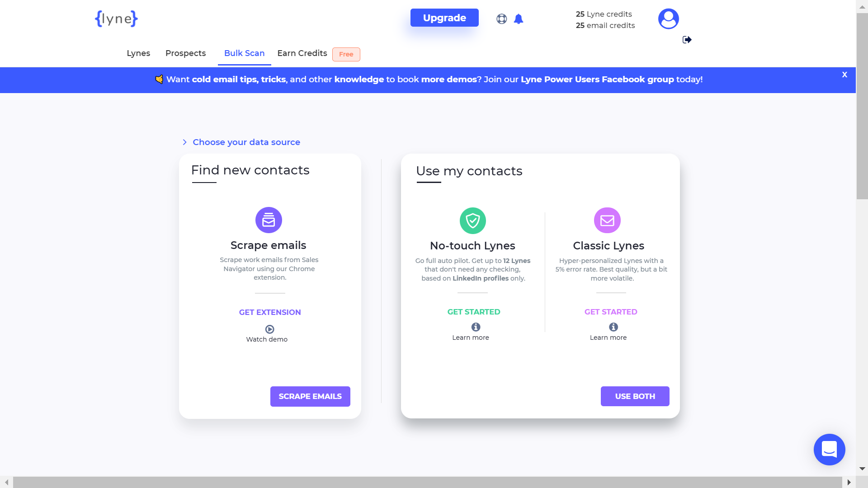868x488 pixels.
Task: Click the help/support globe icon
Action: [x=502, y=19]
